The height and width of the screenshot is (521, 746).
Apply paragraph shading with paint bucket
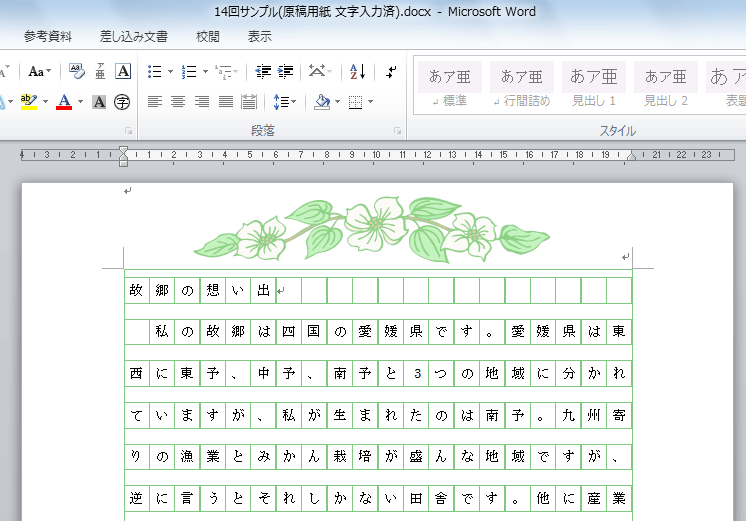pos(322,102)
